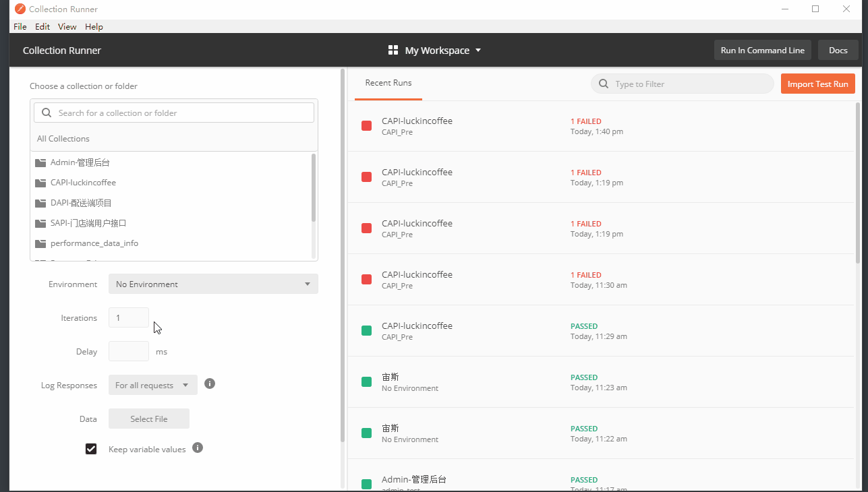Open the Environment dropdown

coord(213,284)
